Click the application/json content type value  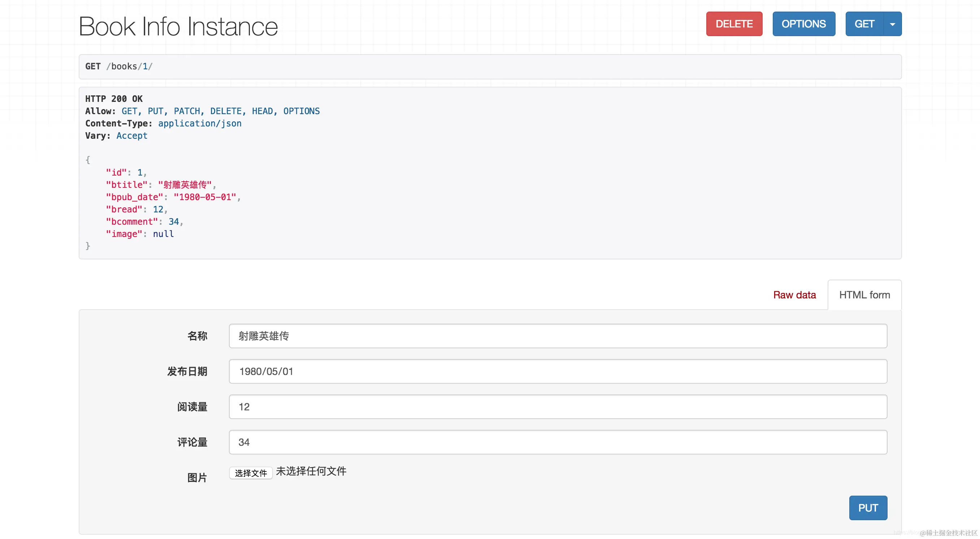coord(200,123)
